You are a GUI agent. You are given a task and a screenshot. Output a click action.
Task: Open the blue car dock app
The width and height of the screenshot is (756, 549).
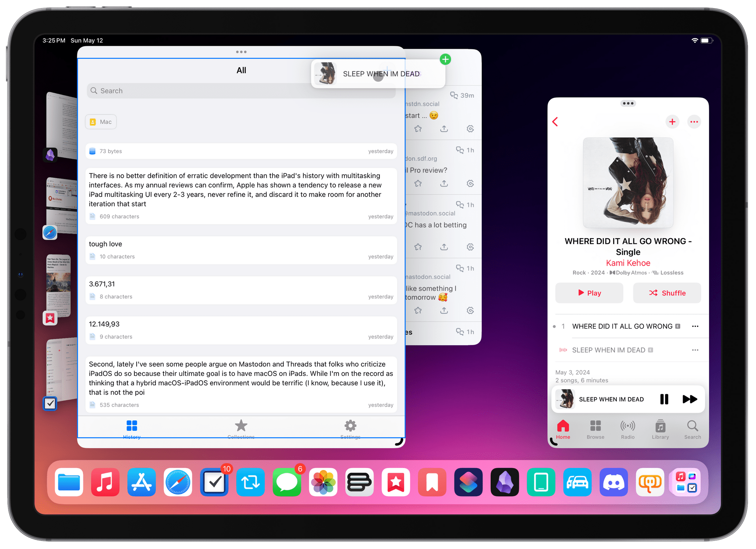pos(577,482)
